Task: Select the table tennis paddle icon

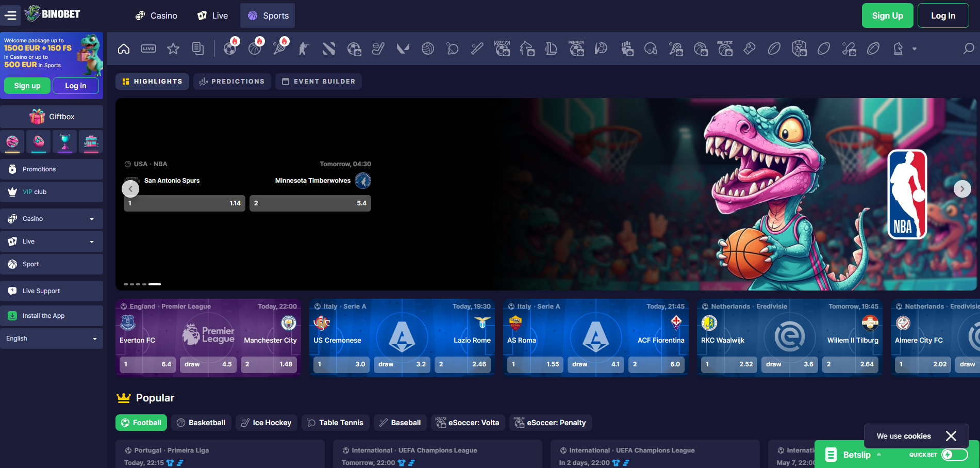Action: (453, 49)
